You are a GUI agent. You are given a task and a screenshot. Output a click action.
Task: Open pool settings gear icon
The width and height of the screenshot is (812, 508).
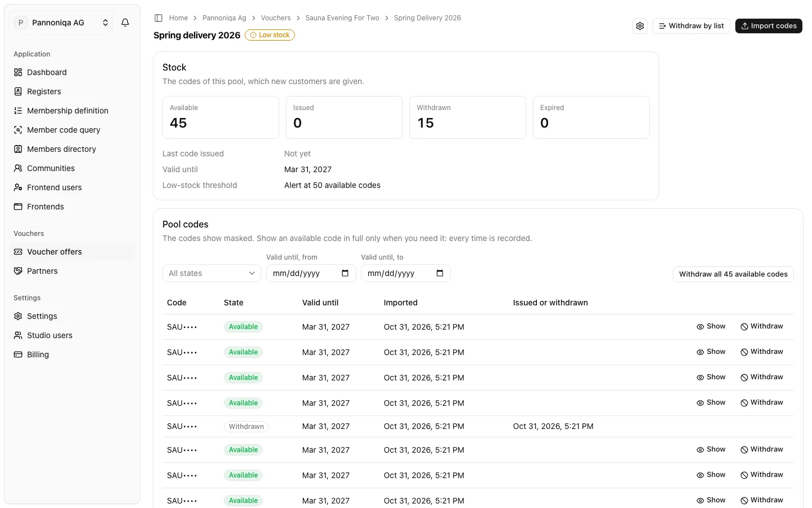coord(640,26)
